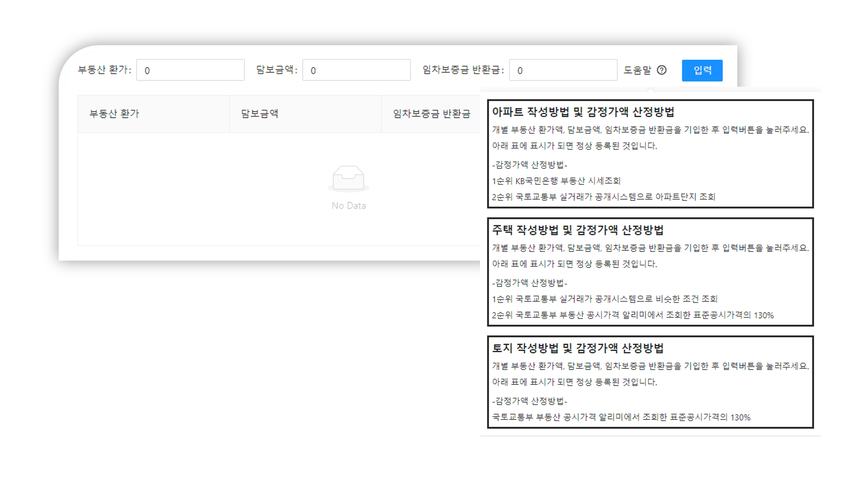The height and width of the screenshot is (488, 868).
Task: Focus the 담보금액 input field
Action: coord(356,70)
